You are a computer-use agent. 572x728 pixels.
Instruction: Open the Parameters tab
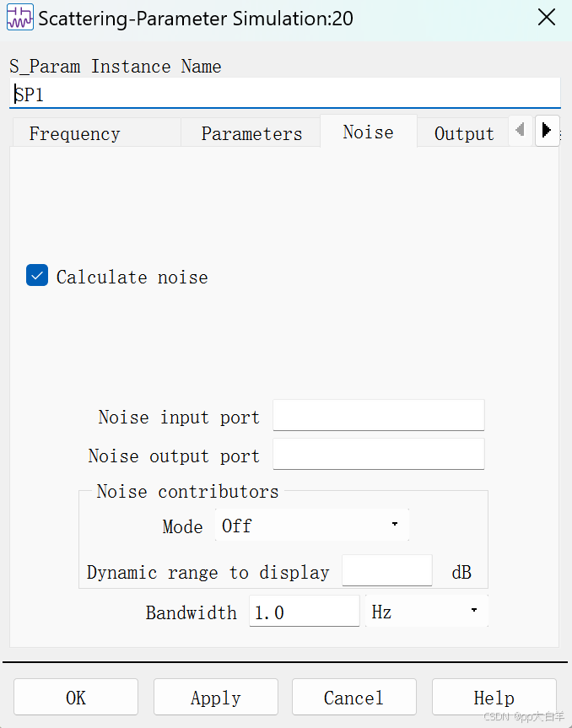[251, 133]
